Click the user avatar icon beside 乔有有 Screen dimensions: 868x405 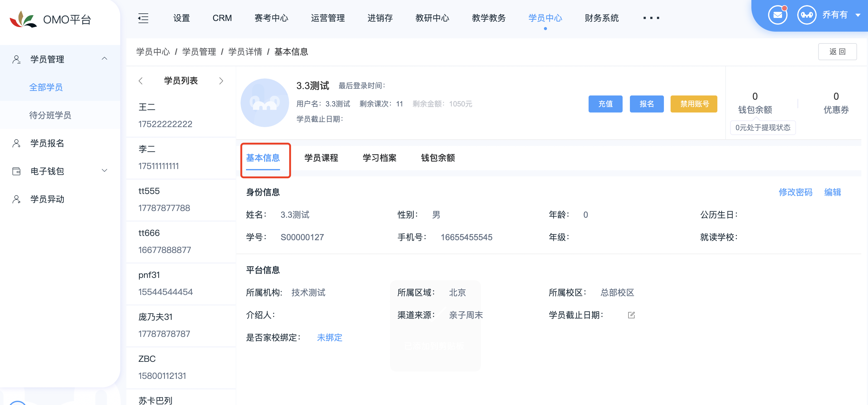click(x=806, y=15)
